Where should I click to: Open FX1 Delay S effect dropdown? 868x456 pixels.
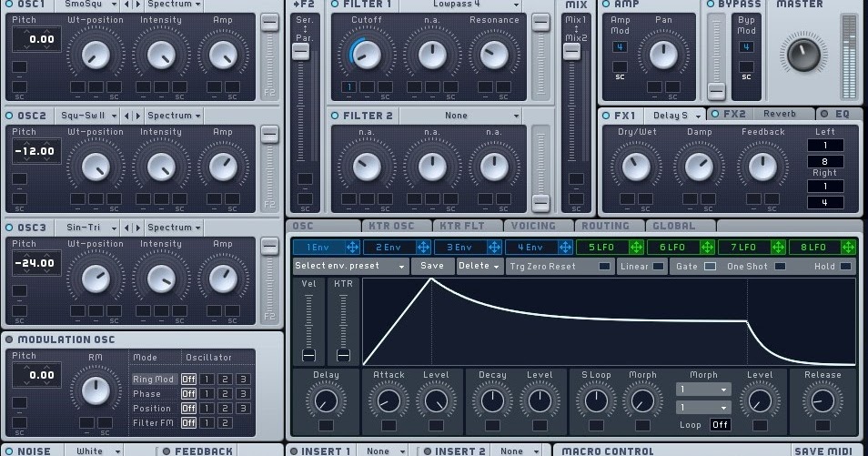point(675,116)
